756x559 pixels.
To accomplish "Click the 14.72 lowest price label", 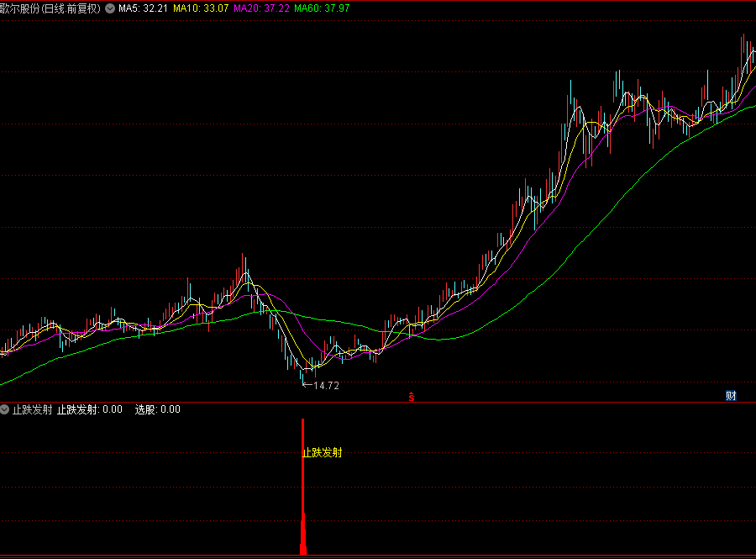I will pyautogui.click(x=326, y=385).
